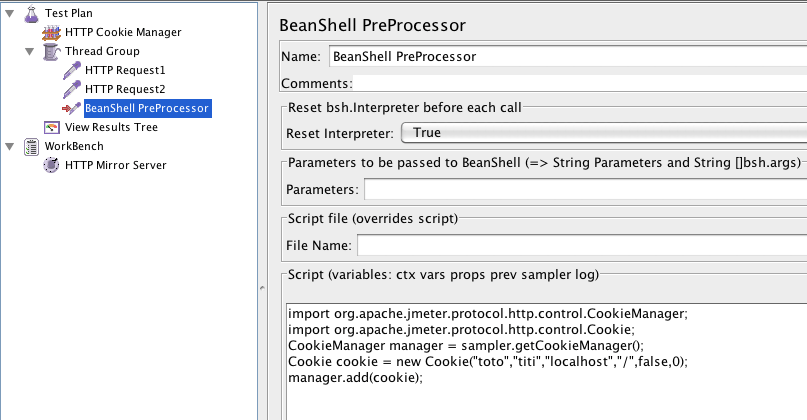Select HTTP Request1 in the tree
The width and height of the screenshot is (807, 420).
point(125,70)
